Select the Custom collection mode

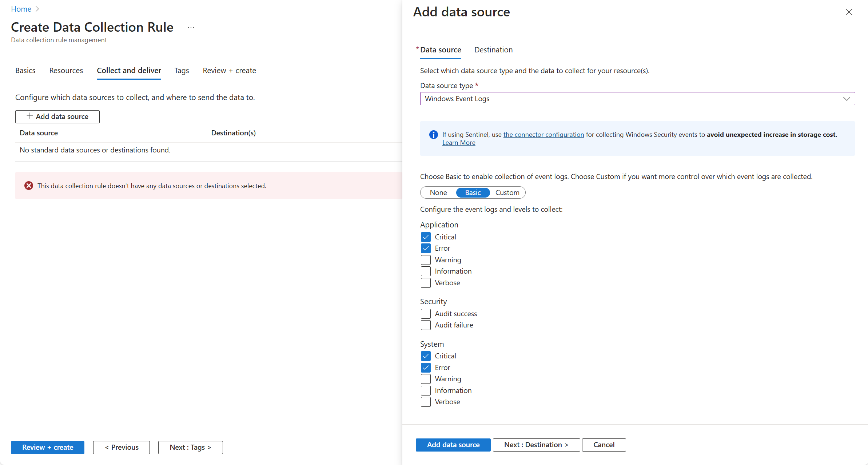click(507, 192)
